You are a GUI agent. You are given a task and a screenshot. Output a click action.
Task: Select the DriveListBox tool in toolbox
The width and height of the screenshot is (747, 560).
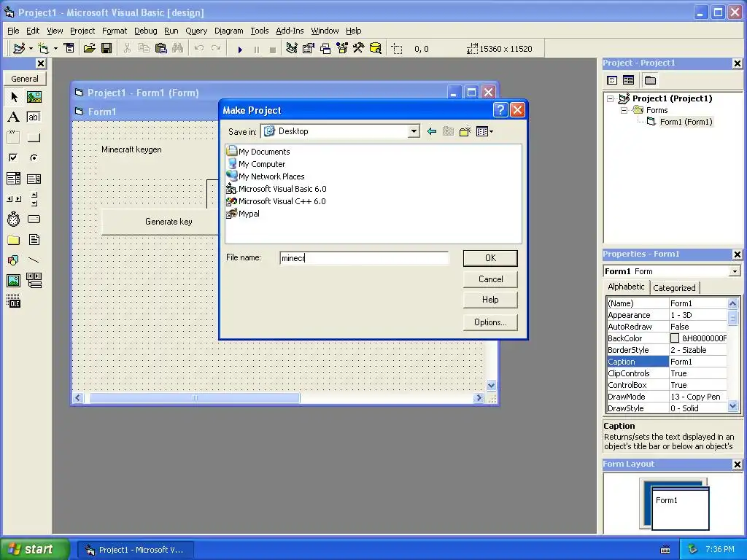(34, 219)
